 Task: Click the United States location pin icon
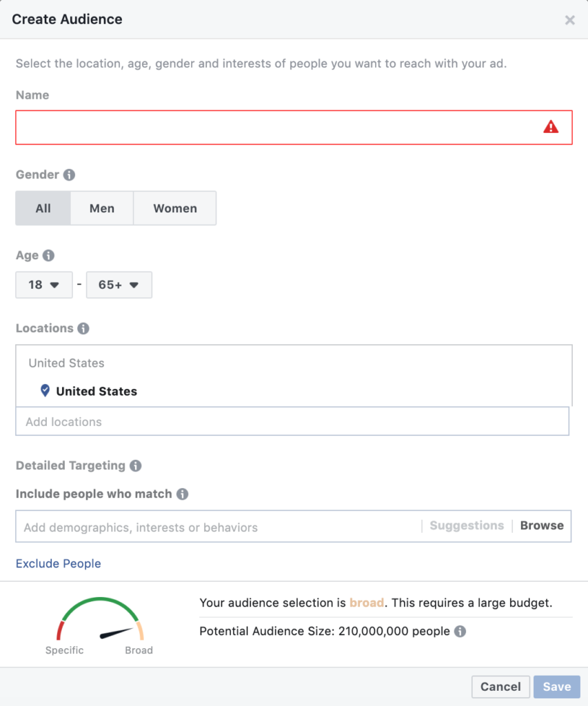(x=45, y=391)
